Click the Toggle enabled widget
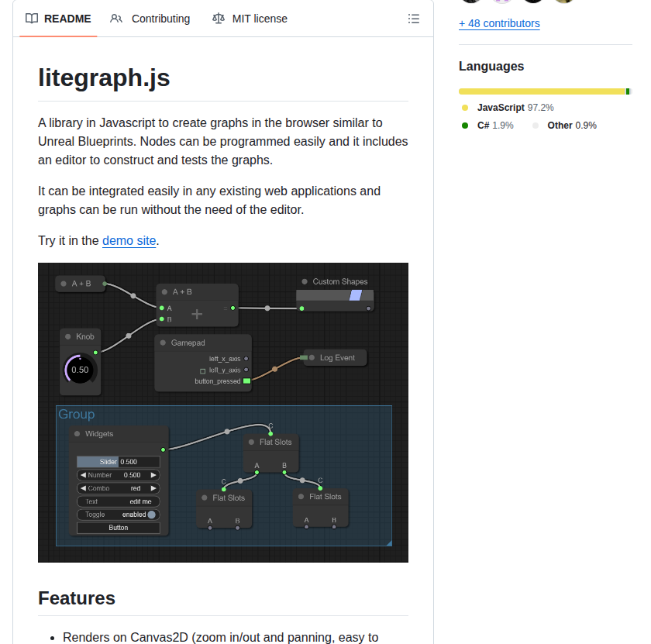The width and height of the screenshot is (651, 644). 119,515
